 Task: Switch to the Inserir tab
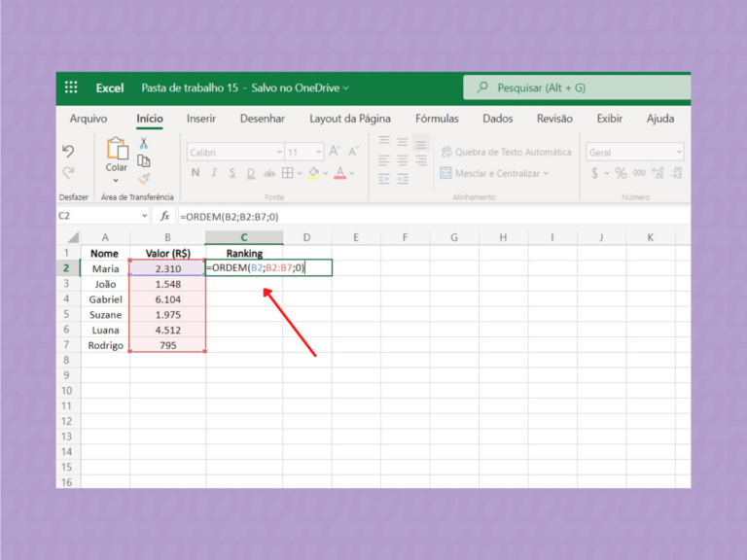coord(201,119)
